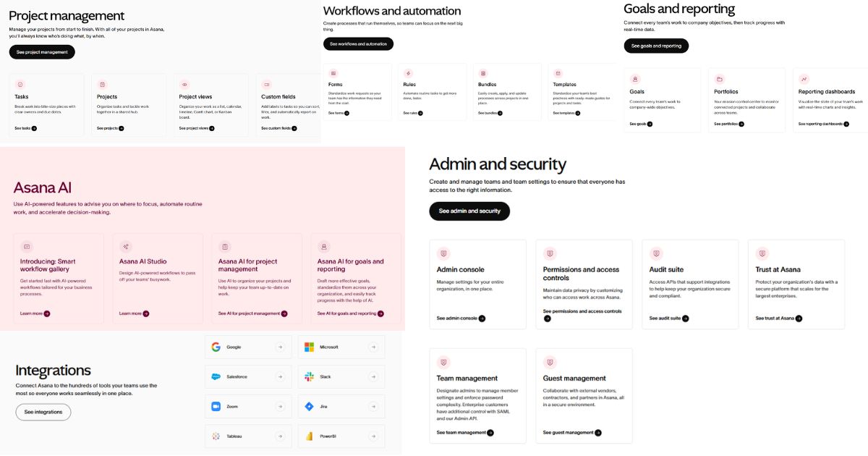868x456 pixels.
Task: Open the See guest management link
Action: (x=571, y=433)
